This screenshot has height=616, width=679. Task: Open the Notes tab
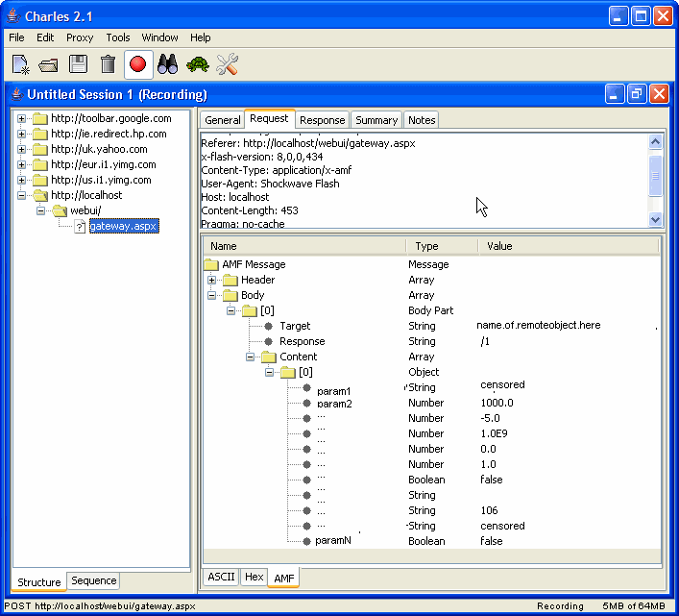point(422,120)
